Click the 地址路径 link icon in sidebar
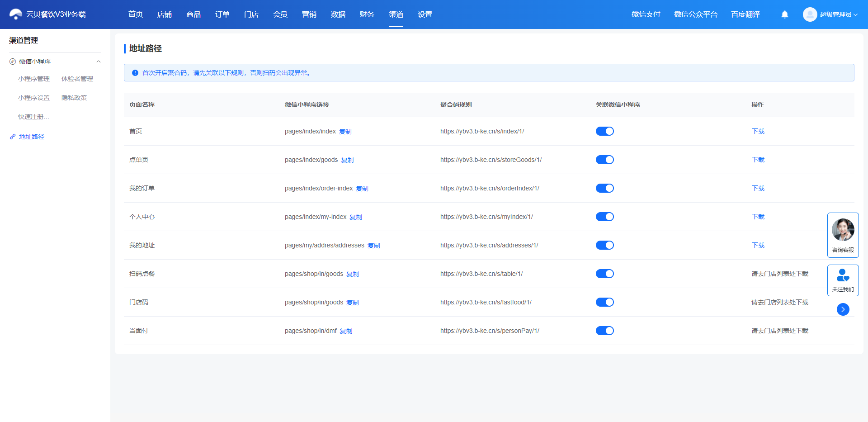 (x=13, y=137)
